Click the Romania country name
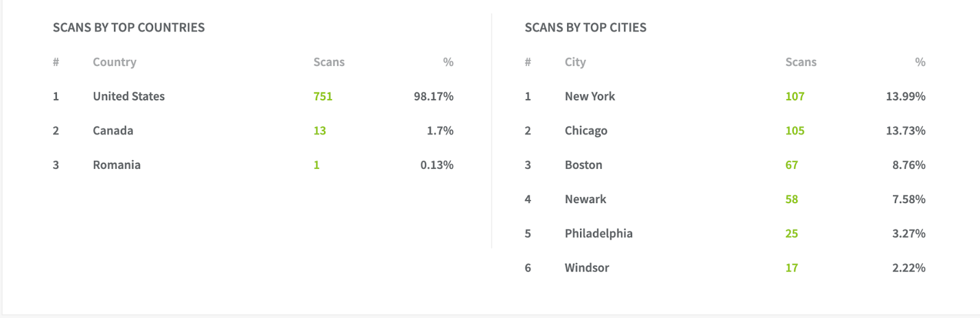980x318 pixels. [x=116, y=165]
